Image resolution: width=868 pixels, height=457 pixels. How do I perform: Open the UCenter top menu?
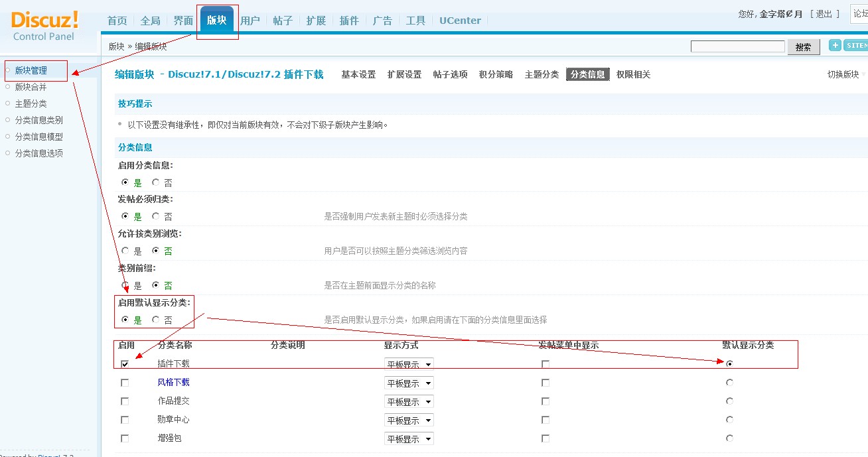pos(460,21)
